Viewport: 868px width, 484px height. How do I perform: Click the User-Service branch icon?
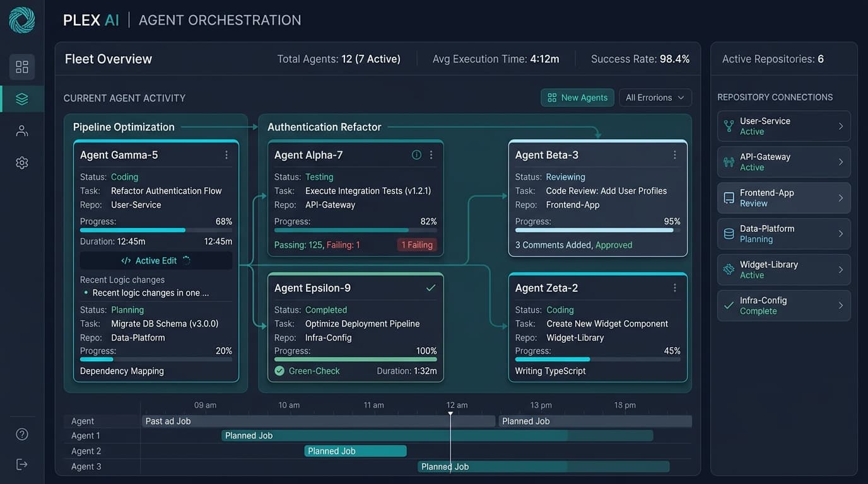pos(729,126)
